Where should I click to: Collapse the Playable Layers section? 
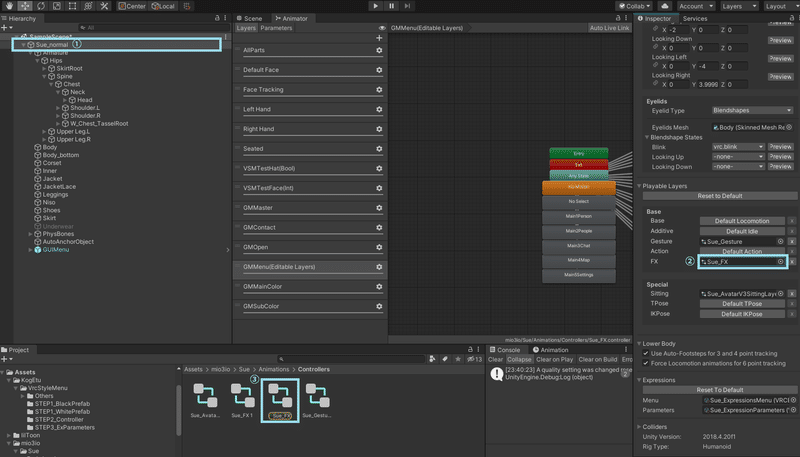pos(639,186)
